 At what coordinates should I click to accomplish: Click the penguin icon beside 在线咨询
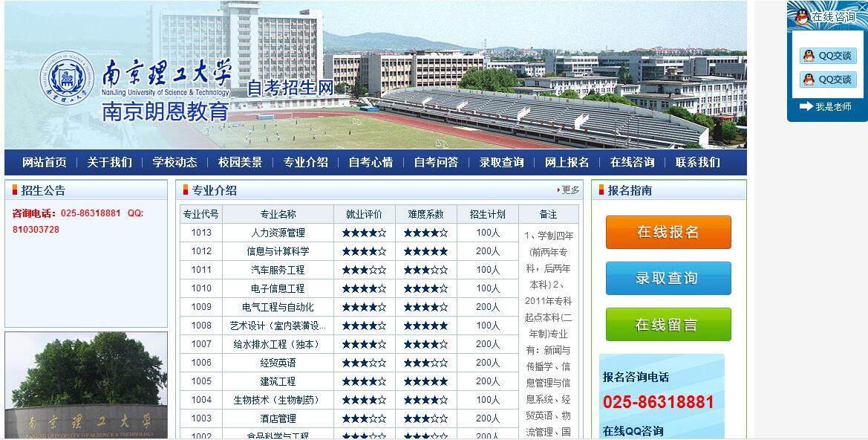coord(802,16)
